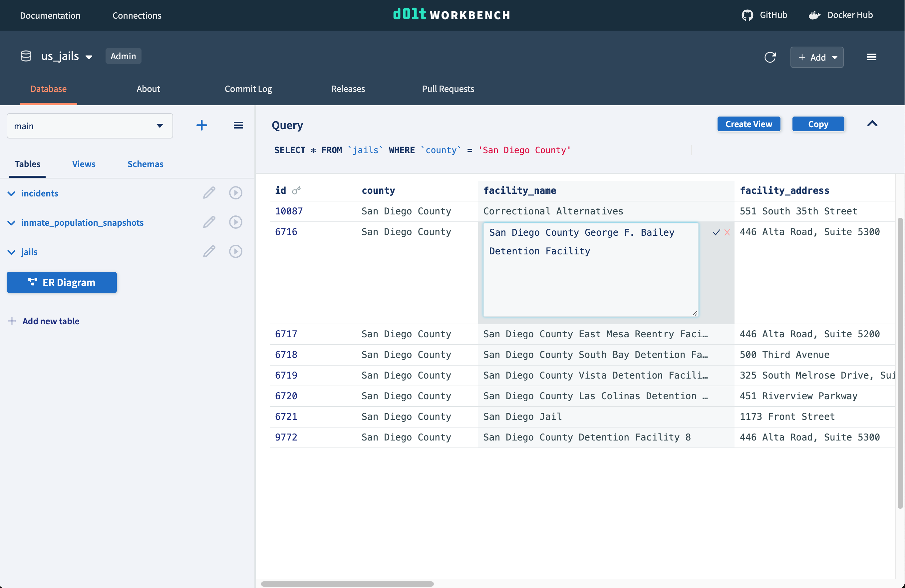Edit the incidents table with pencil icon
Screen dimensions: 905x588
pyautogui.click(x=209, y=193)
